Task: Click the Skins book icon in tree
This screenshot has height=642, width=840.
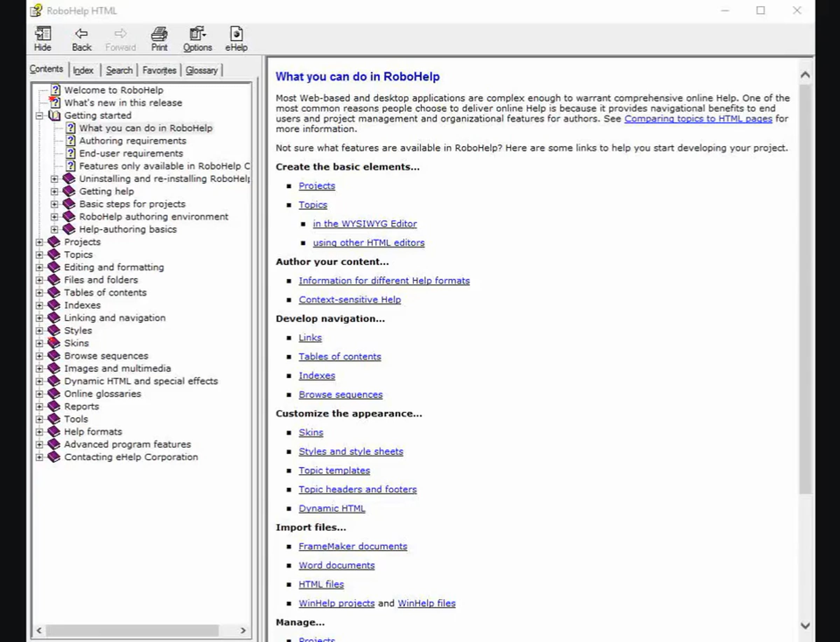Action: (54, 343)
